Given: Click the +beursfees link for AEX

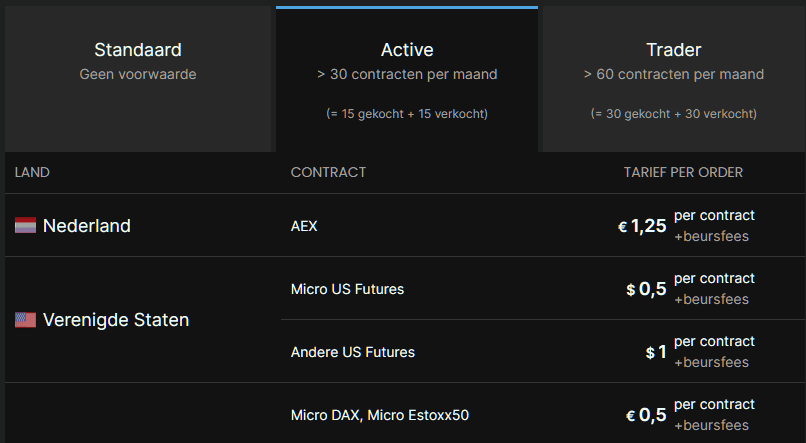Looking at the screenshot, I should [x=711, y=237].
